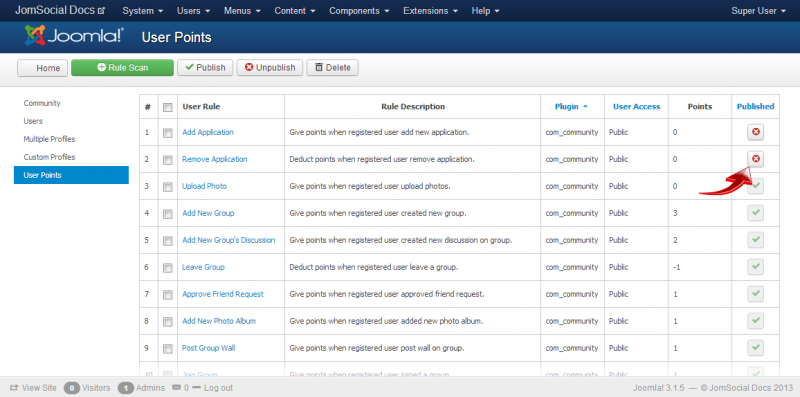Screen dimensions: 800x397
Task: Select all rules with header checkbox
Action: click(x=167, y=107)
